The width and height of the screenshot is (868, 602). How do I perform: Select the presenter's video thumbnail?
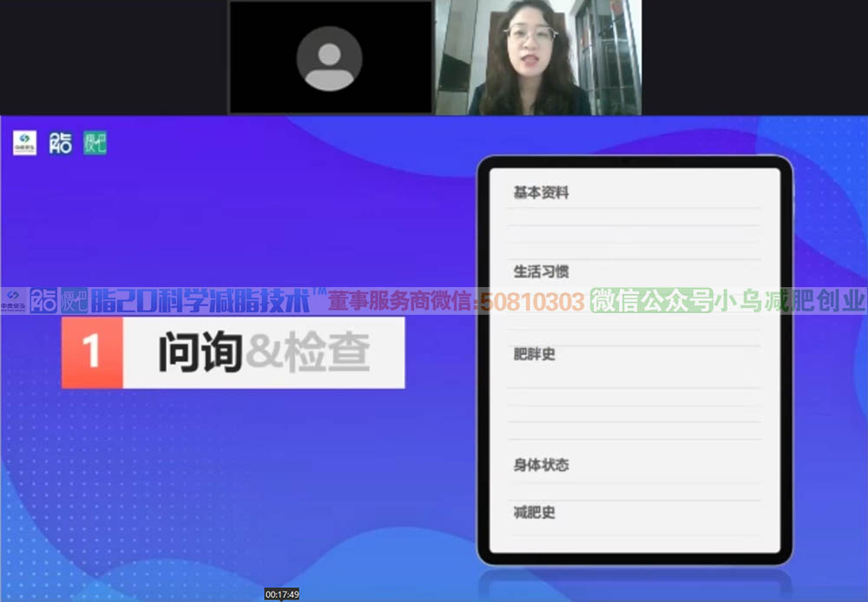click(x=537, y=58)
